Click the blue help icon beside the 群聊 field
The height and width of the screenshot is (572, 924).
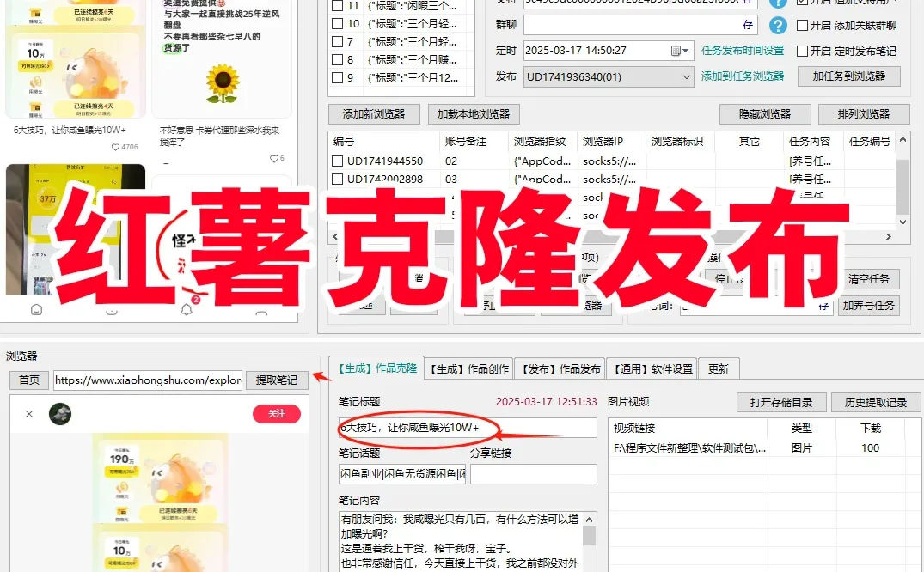[778, 24]
